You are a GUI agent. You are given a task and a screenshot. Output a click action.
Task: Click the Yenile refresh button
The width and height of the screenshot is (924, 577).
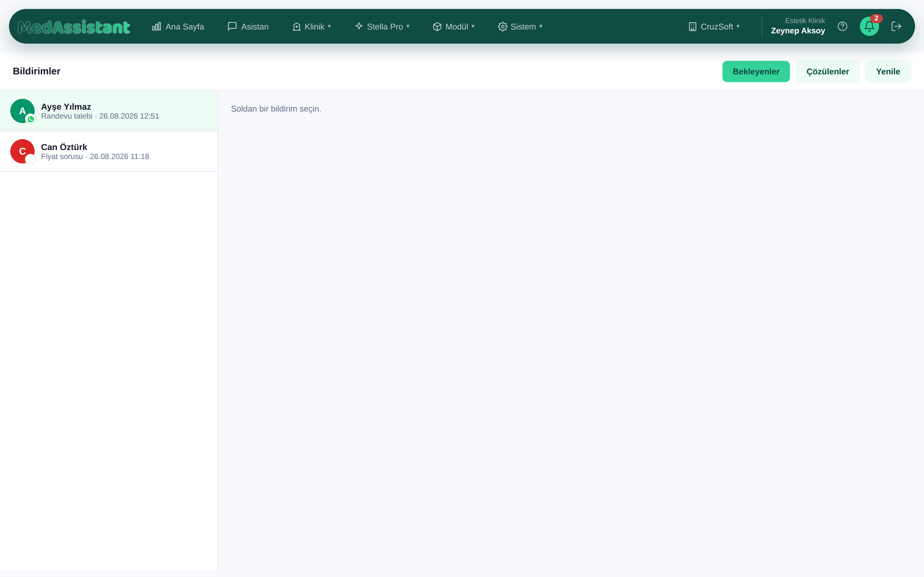click(888, 71)
